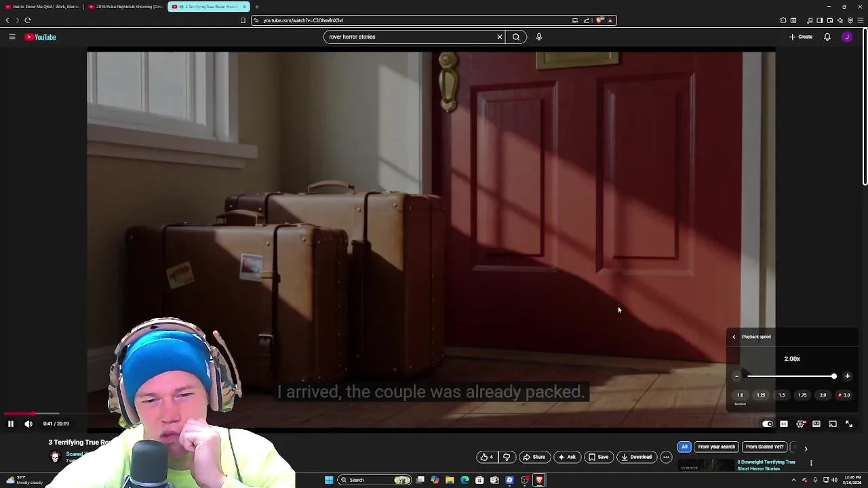Click the Download button

point(636,457)
